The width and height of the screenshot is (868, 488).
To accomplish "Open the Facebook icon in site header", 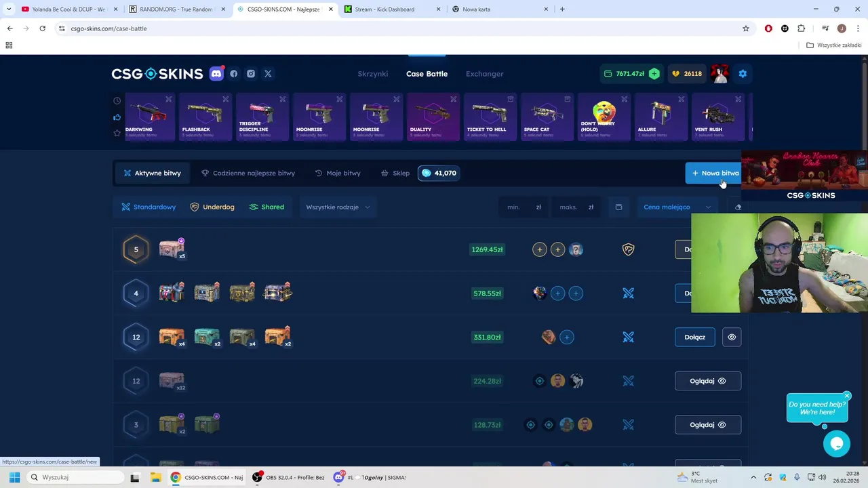I will (234, 74).
